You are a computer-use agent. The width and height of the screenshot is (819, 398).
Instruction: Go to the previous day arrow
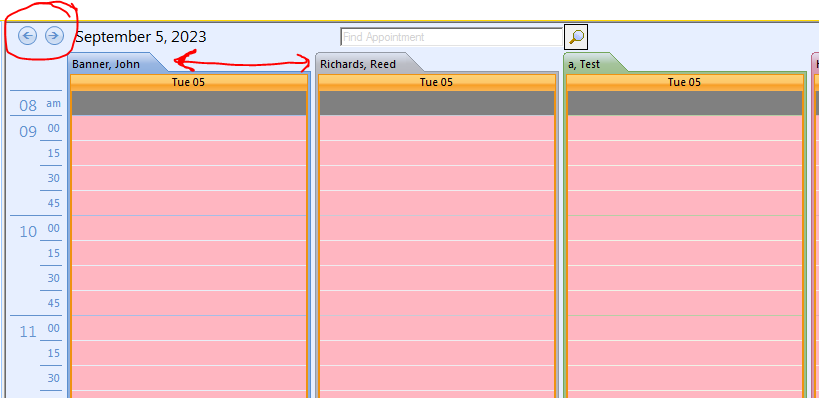point(27,36)
